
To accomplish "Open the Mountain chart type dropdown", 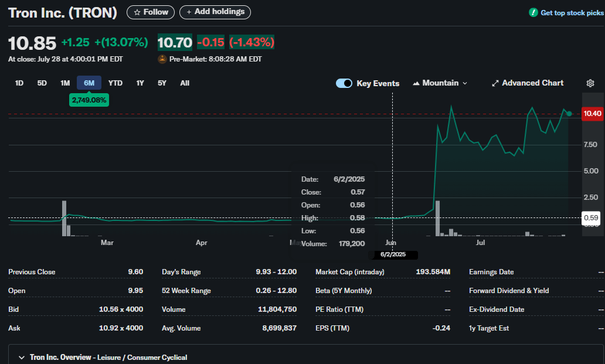I will click(x=440, y=83).
